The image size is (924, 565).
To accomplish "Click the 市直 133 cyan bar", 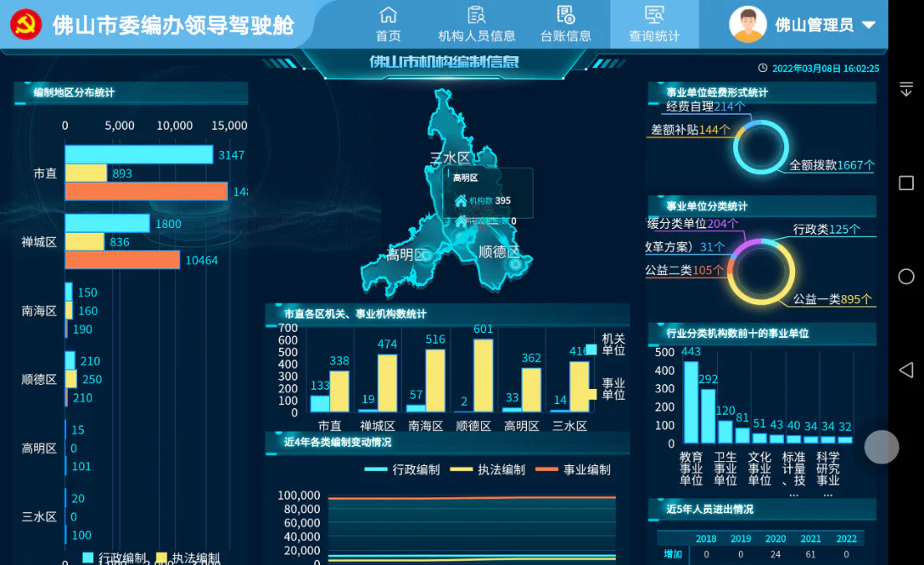I will click(x=320, y=403).
